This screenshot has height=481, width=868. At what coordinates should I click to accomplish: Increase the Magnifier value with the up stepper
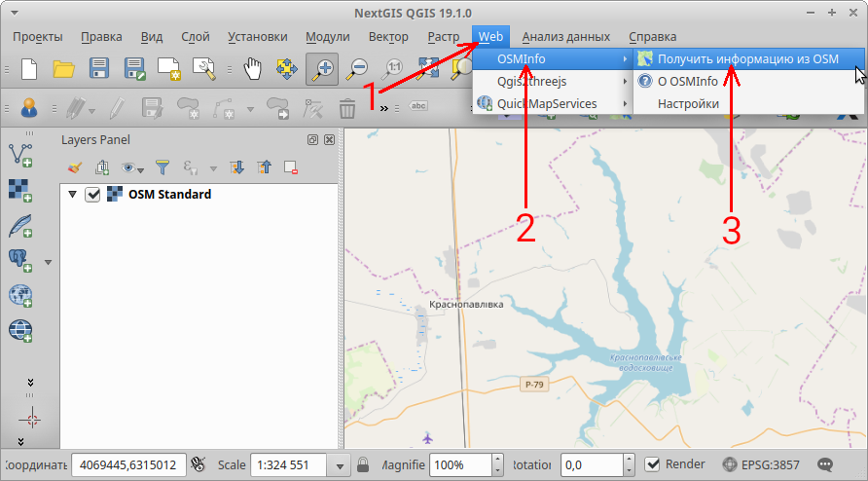tap(497, 459)
